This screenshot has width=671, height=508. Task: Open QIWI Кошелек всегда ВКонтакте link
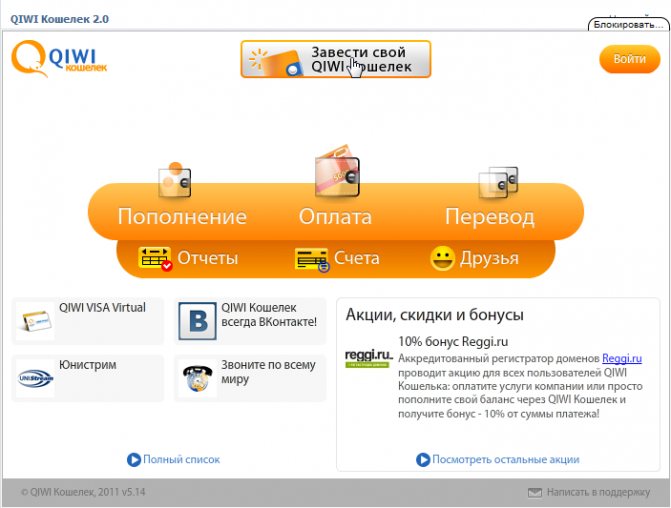point(250,321)
